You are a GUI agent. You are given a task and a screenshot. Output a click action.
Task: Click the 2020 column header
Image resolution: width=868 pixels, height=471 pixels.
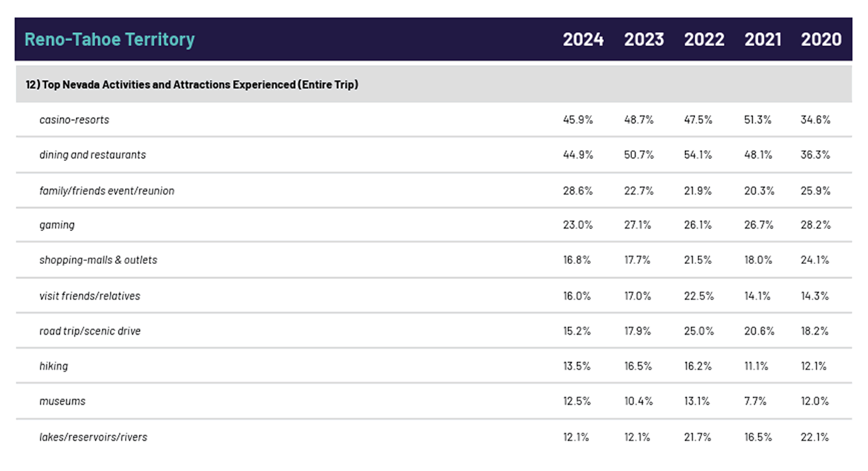pos(821,39)
